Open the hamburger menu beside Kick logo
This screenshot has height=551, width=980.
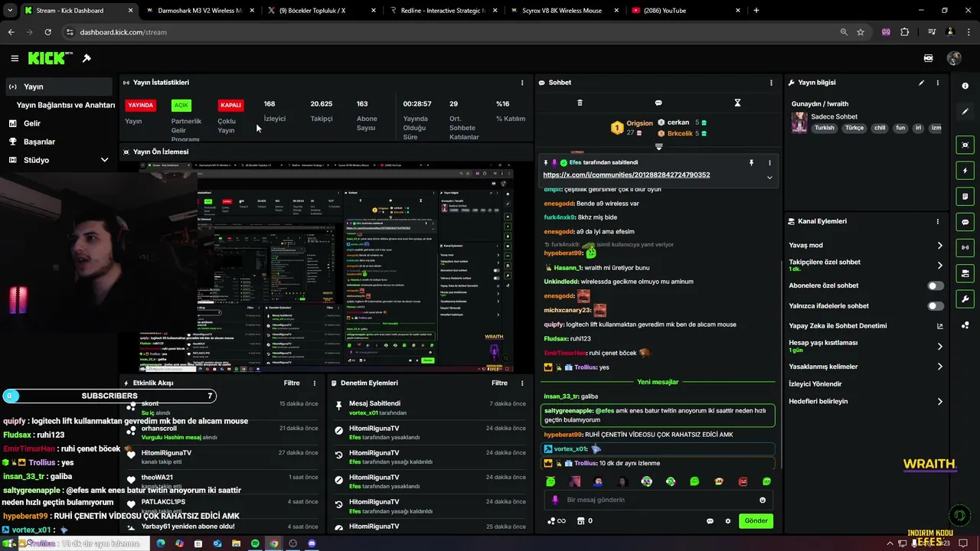(x=15, y=58)
